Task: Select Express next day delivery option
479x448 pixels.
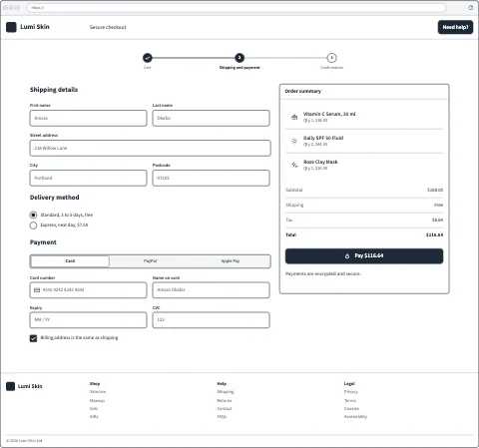Action: tap(33, 225)
